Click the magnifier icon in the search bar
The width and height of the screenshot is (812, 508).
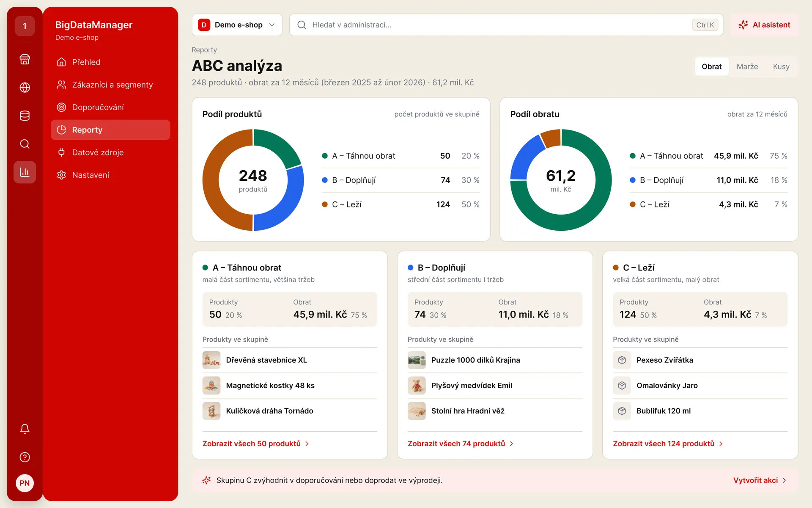pyautogui.click(x=302, y=25)
